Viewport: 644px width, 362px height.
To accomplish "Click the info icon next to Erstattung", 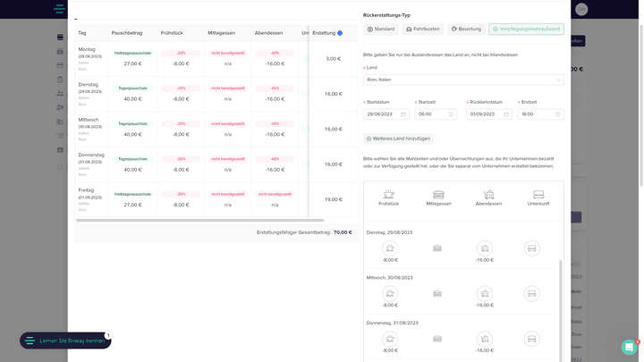I will [340, 33].
